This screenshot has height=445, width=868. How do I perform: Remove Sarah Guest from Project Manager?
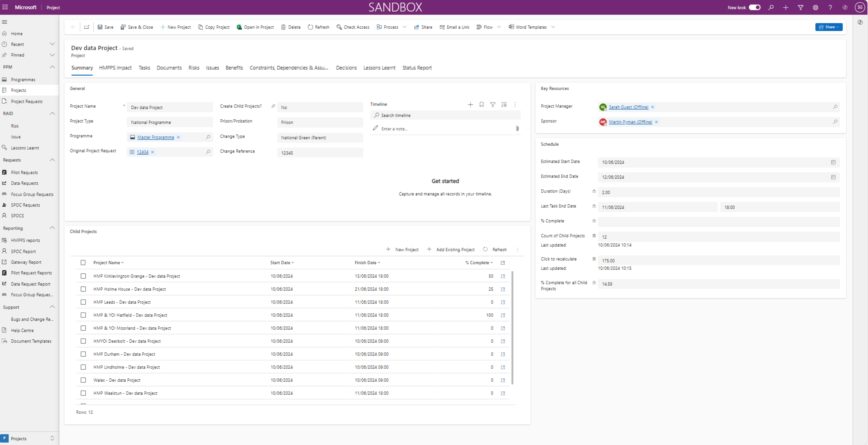653,107
